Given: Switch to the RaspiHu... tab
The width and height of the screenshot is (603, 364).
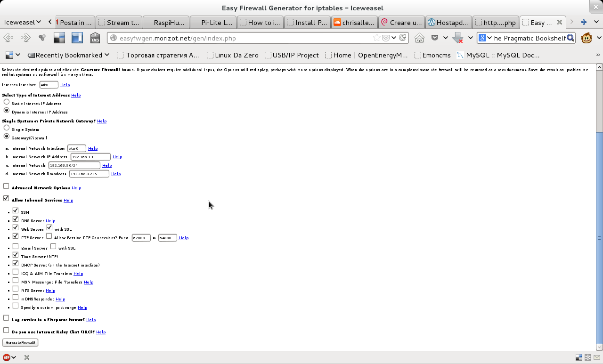Looking at the screenshot, I should pos(167,22).
